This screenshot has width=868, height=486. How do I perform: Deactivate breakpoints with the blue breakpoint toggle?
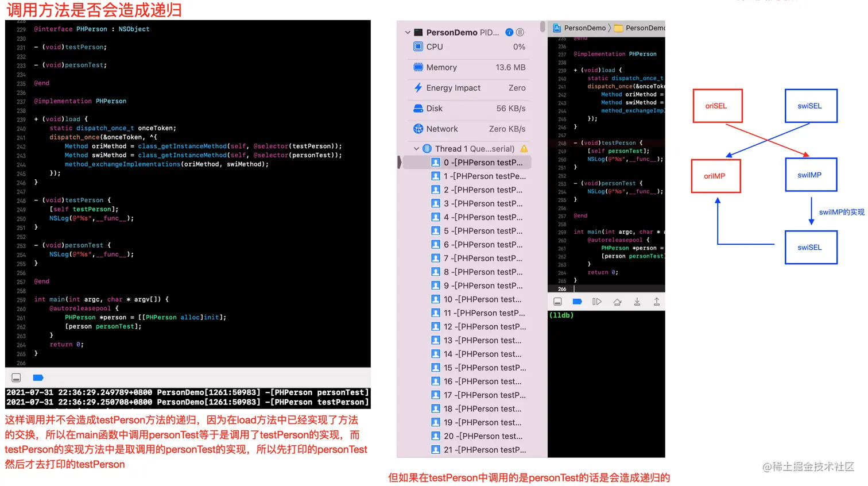point(578,301)
